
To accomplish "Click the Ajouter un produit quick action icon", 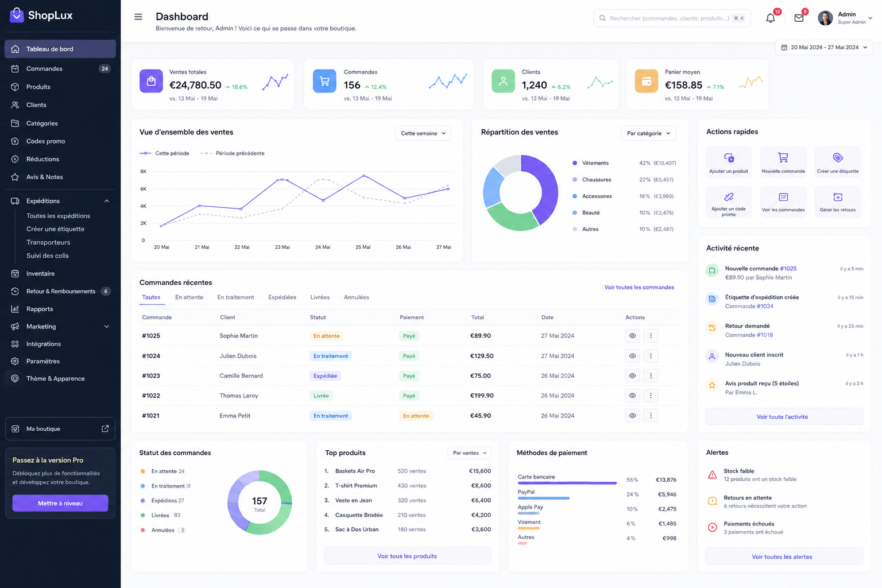I will click(x=729, y=158).
